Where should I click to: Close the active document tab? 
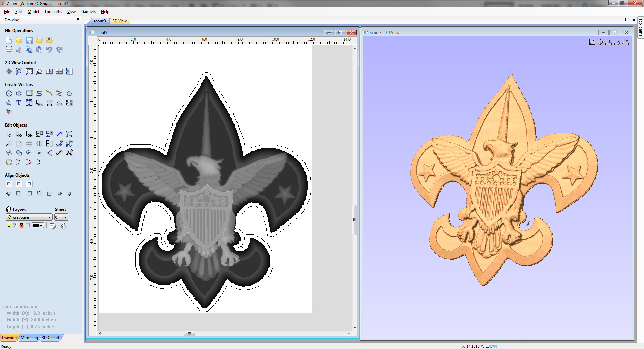click(x=634, y=20)
